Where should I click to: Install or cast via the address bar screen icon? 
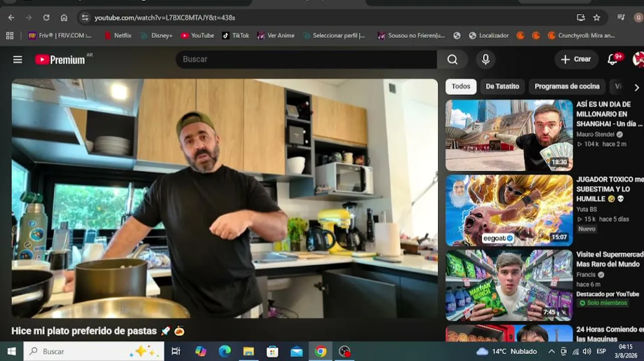581,18
